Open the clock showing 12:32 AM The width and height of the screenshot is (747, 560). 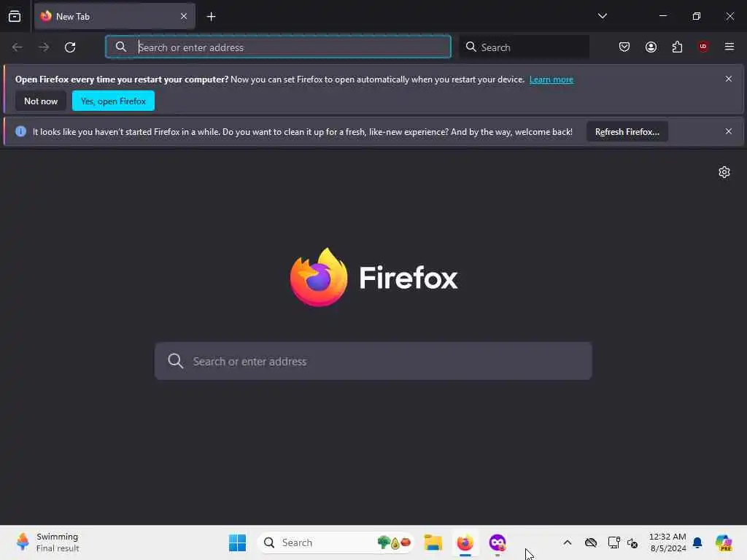click(667, 542)
